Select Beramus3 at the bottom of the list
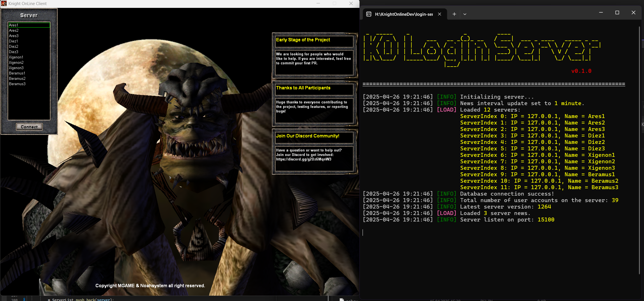The image size is (644, 301). 17,84
